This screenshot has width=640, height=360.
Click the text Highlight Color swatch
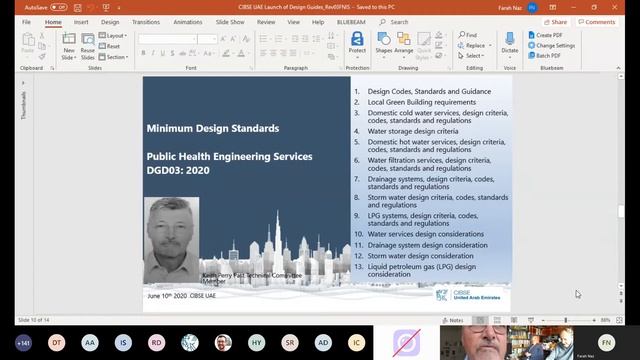226,53
